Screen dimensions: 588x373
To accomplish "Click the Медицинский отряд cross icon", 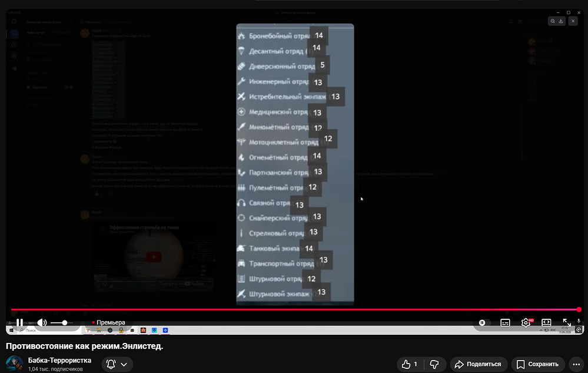I will [x=241, y=112].
